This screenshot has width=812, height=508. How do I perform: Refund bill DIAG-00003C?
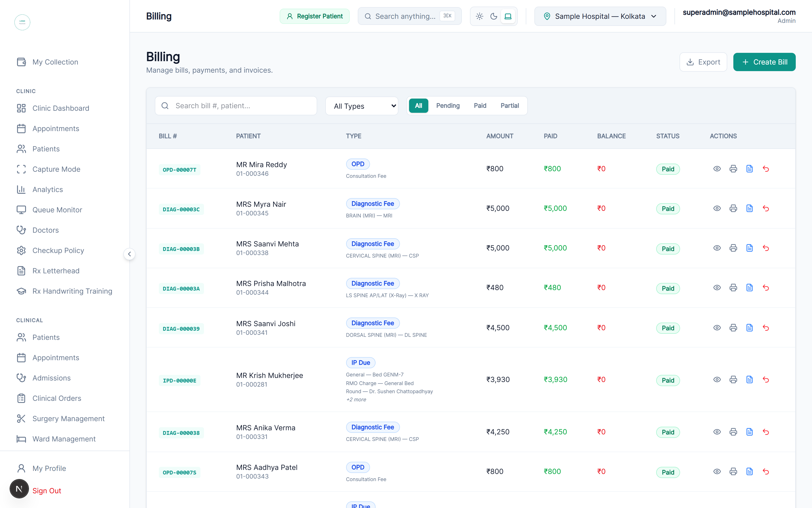point(766,208)
